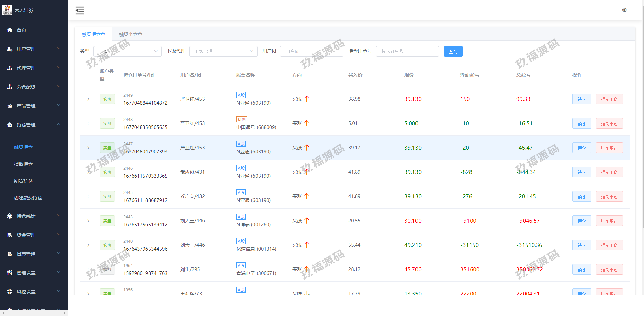Click the 风控设置 shield icon
The height and width of the screenshot is (316, 644).
click(x=10, y=292)
